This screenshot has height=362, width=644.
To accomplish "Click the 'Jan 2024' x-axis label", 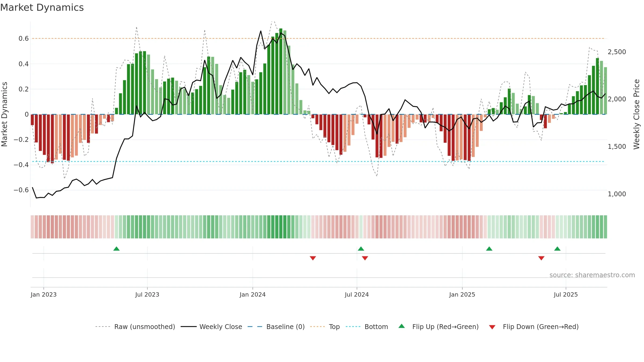I will coord(253,294).
